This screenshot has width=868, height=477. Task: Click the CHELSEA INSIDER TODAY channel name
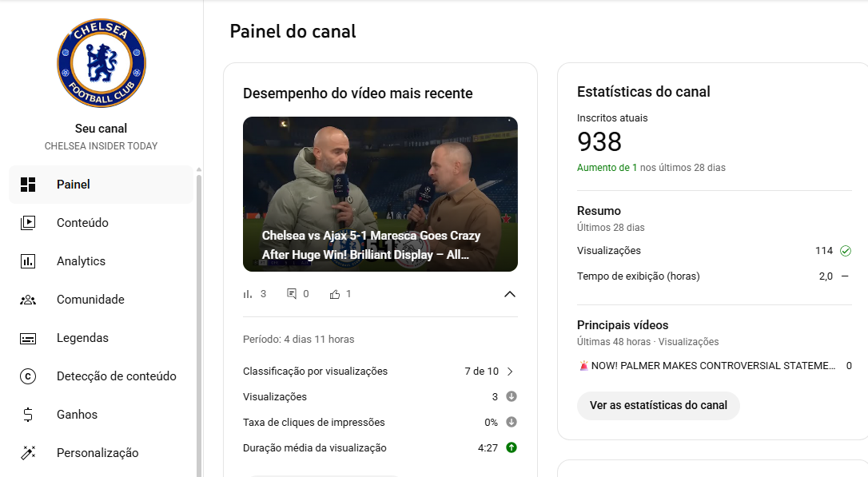point(101,146)
